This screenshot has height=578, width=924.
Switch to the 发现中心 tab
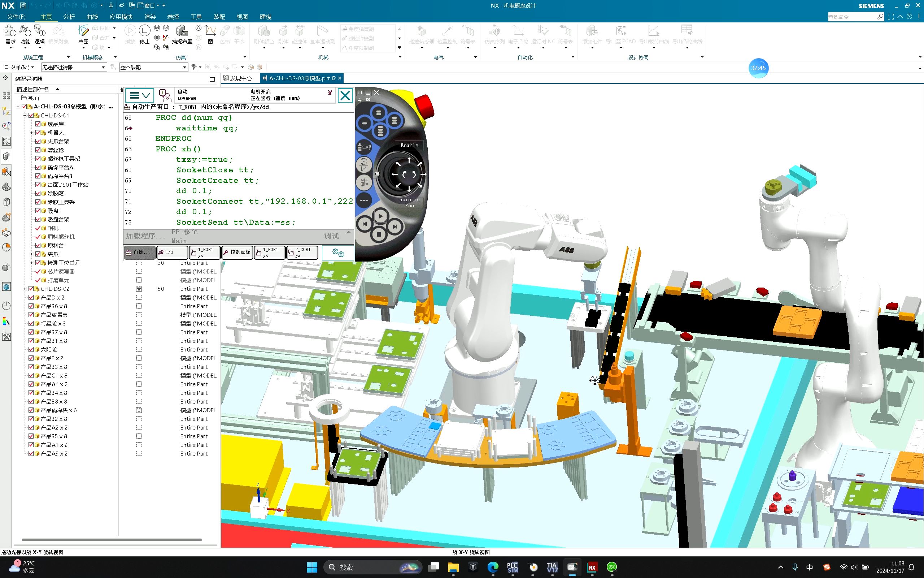coord(237,78)
